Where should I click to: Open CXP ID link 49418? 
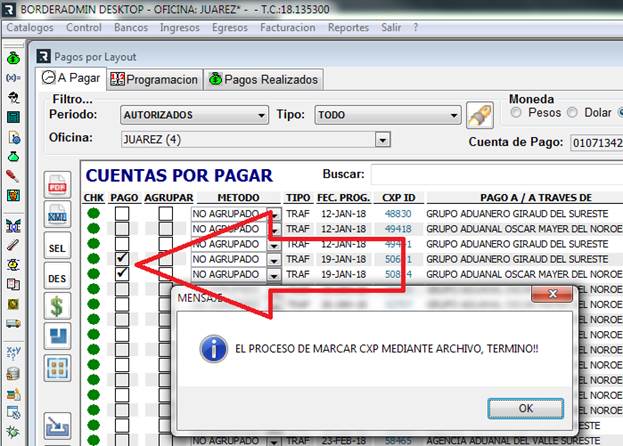398,229
